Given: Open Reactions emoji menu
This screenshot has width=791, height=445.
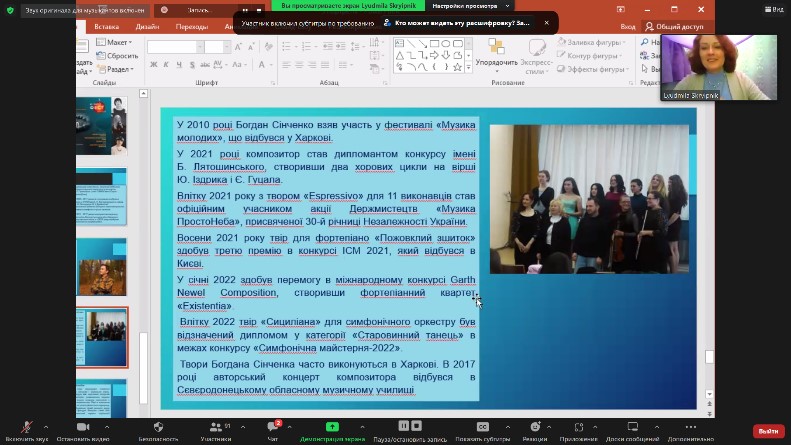Looking at the screenshot, I should click(535, 427).
